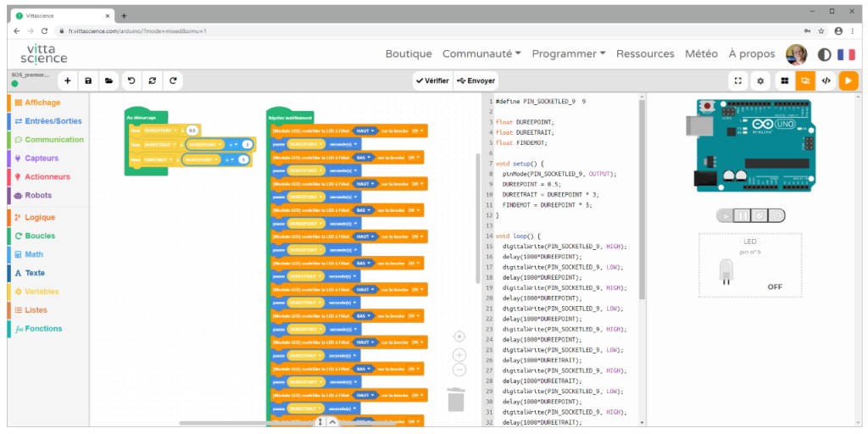Save project using the floppy disk icon
The image size is (868, 434).
[88, 81]
